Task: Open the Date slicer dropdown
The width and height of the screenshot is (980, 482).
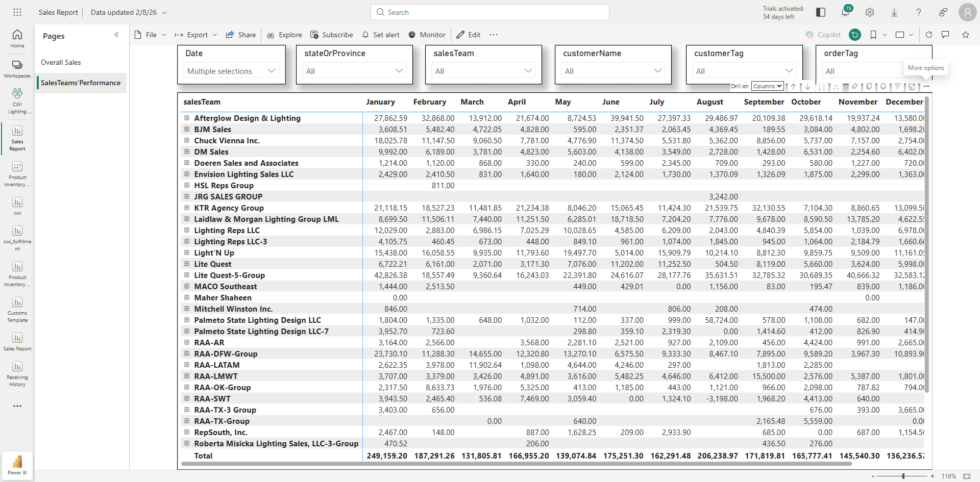Action: (232, 71)
